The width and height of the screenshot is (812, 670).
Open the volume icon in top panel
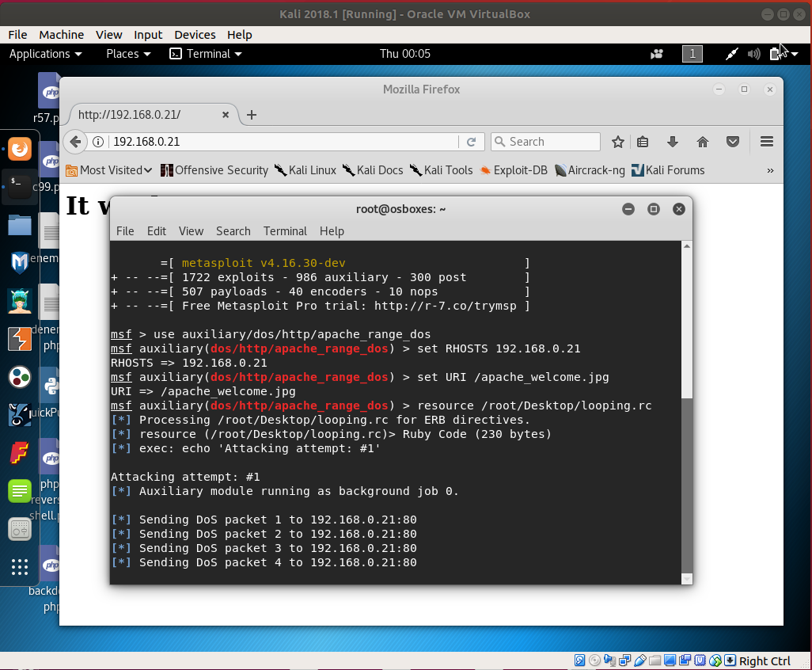click(753, 54)
